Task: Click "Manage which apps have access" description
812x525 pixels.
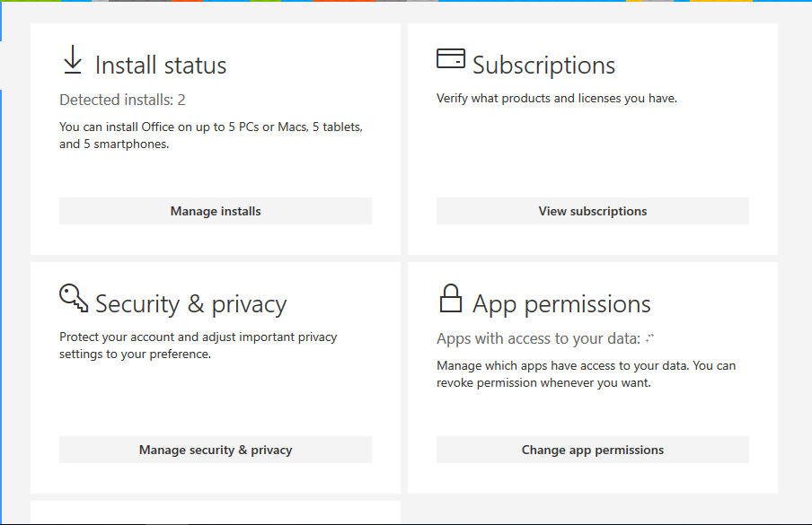Action: pos(587,374)
